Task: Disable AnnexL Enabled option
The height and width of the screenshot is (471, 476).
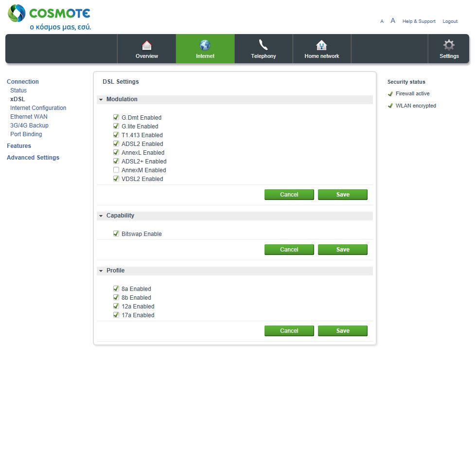Action: pos(116,152)
